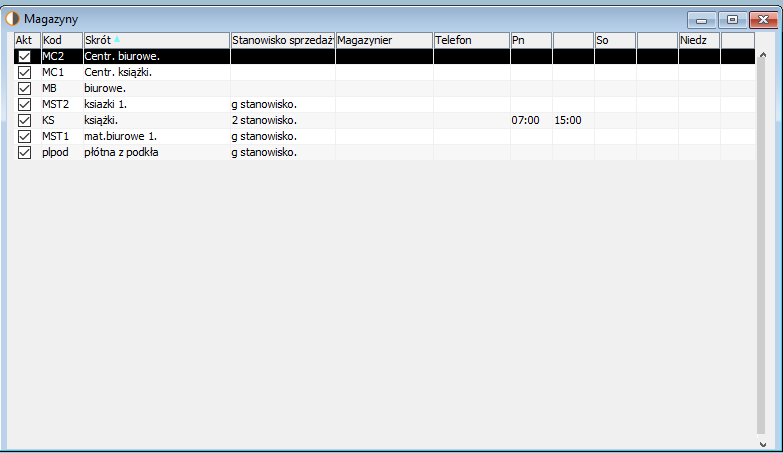Uncheck Akt checkbox for MC2 row
Image resolution: width=783 pixels, height=453 pixels.
(x=24, y=56)
